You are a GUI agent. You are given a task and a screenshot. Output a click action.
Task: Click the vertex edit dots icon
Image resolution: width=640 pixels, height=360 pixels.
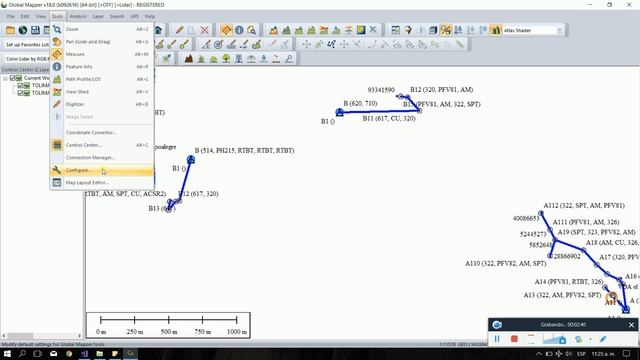pyautogui.click(x=331, y=44)
